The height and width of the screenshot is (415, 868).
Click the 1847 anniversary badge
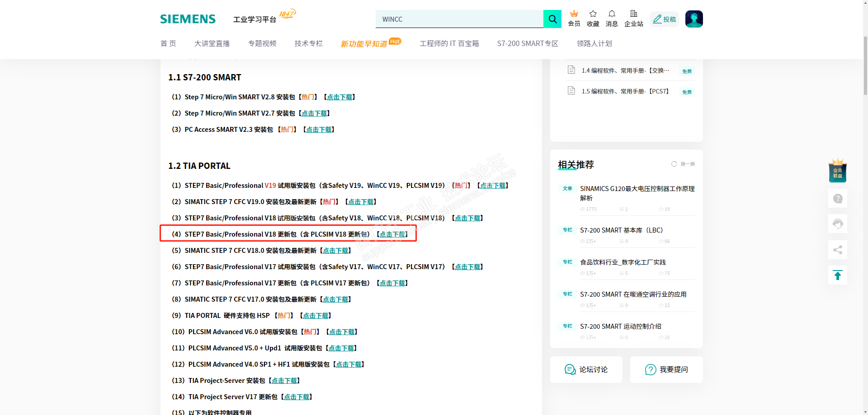coord(288,14)
